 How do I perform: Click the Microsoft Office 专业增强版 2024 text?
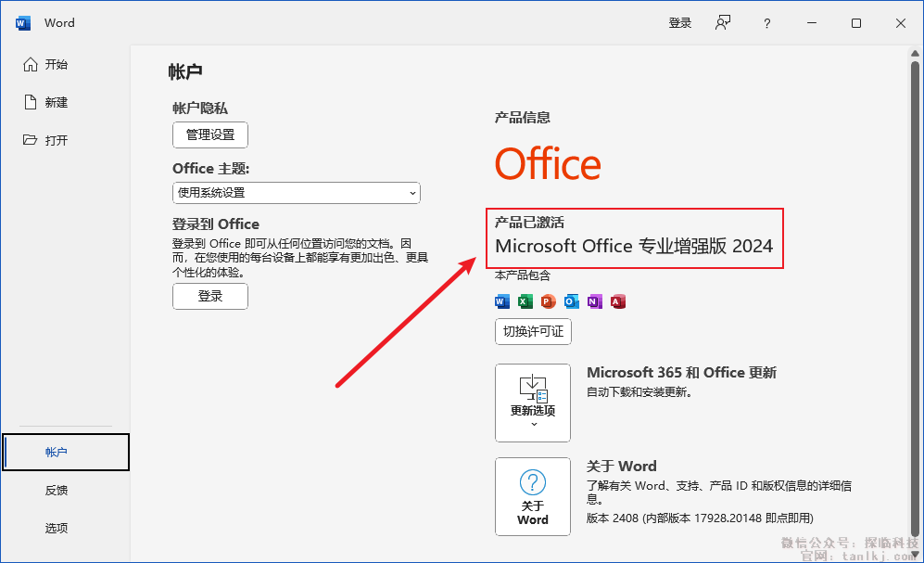pos(634,246)
